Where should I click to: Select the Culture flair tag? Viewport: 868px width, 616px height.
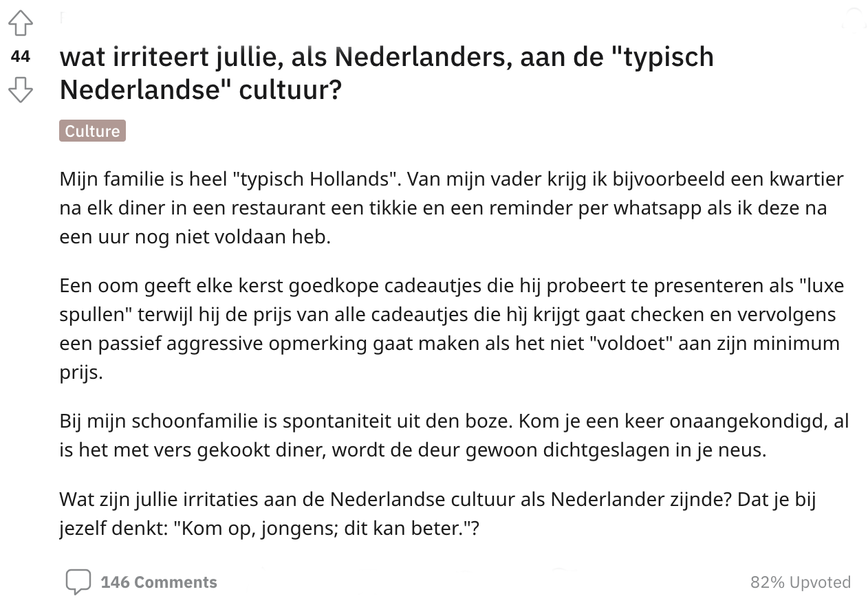pyautogui.click(x=92, y=131)
